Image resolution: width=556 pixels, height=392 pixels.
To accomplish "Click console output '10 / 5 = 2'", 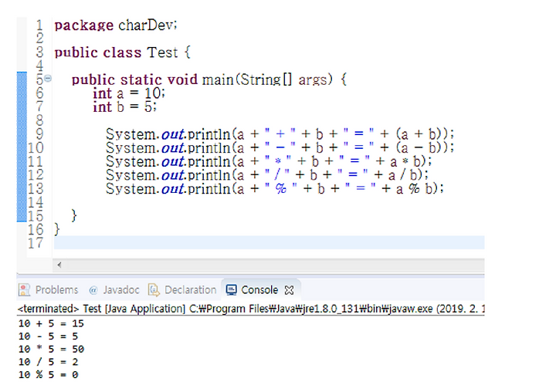I will (48, 361).
